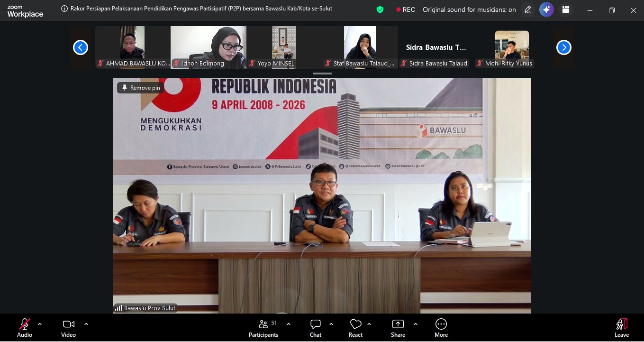Screen dimensions: 644x342
Task: Expand the options arrow next to Share
Action: 416,324
